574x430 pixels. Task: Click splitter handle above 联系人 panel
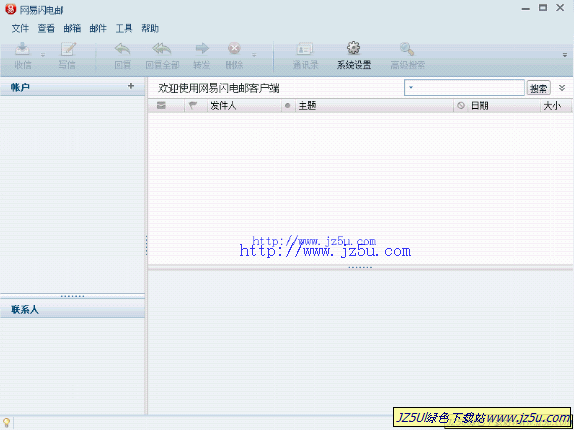(x=72, y=296)
